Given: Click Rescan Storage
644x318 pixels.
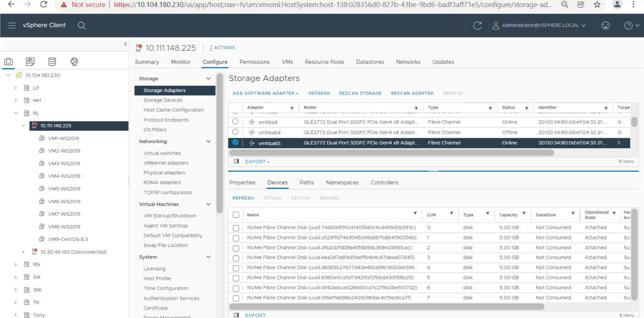Looking at the screenshot, I should [361, 93].
